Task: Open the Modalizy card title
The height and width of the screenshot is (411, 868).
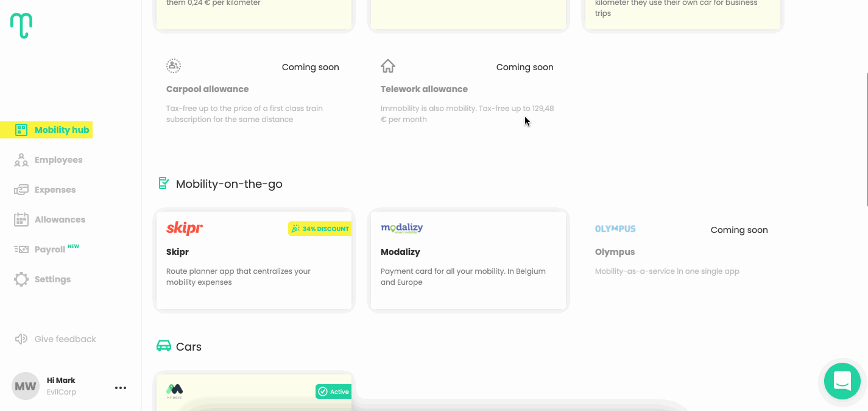Action: coord(400,252)
